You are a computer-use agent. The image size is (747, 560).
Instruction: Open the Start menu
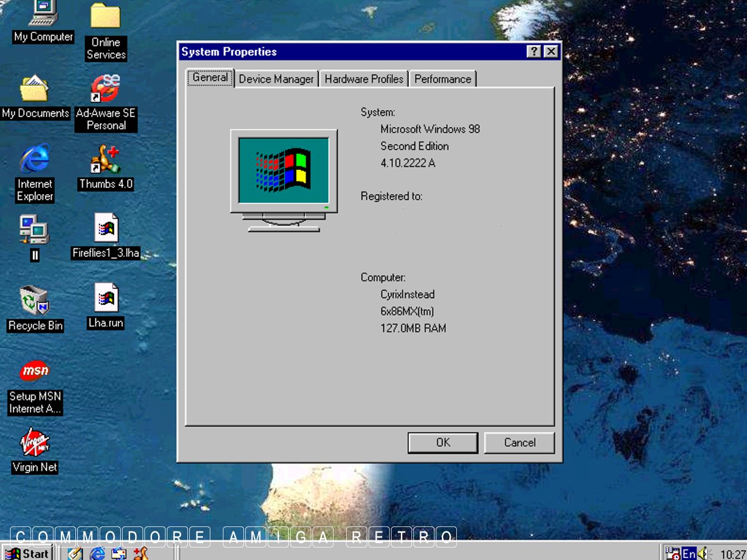coord(27,553)
